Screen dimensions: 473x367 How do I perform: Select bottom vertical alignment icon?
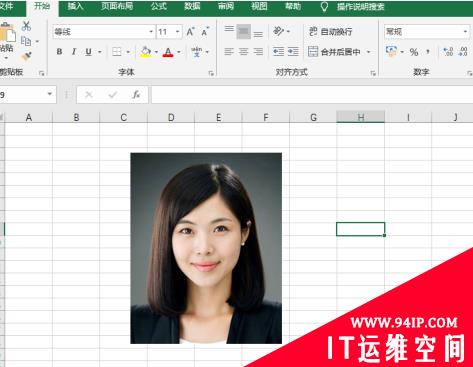click(x=258, y=33)
